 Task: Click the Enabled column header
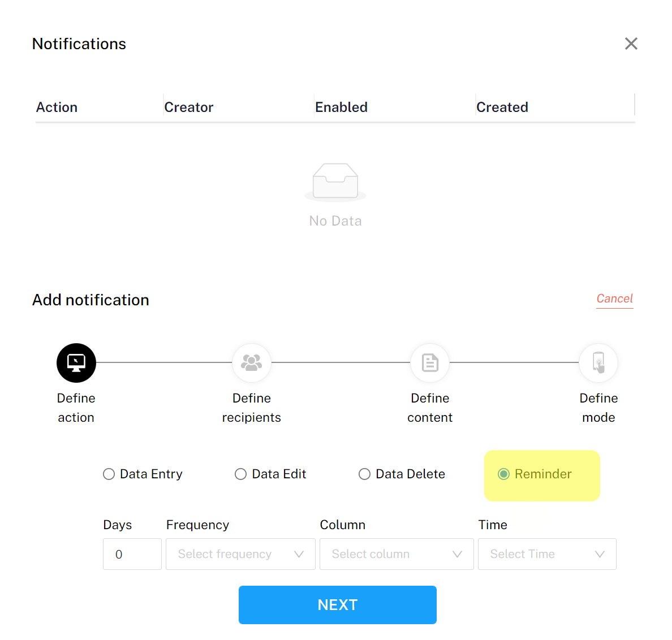[x=341, y=107]
